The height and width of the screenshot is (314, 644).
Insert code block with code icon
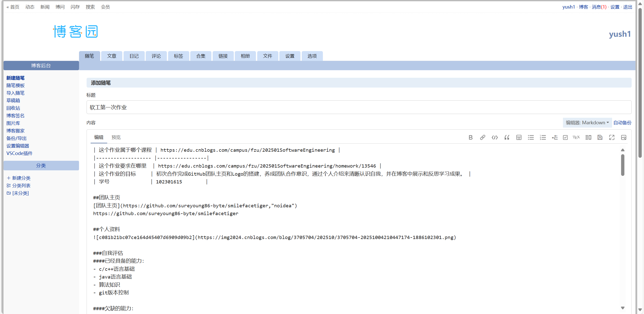[495, 137]
